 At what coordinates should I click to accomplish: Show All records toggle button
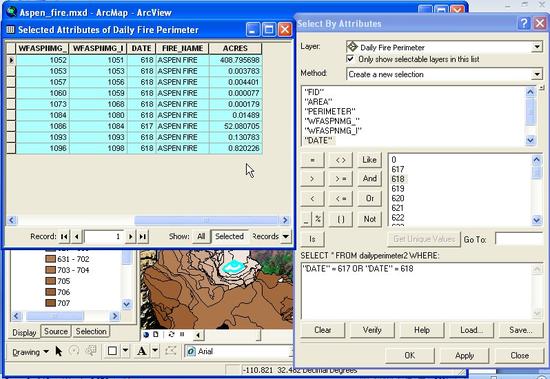tap(201, 237)
